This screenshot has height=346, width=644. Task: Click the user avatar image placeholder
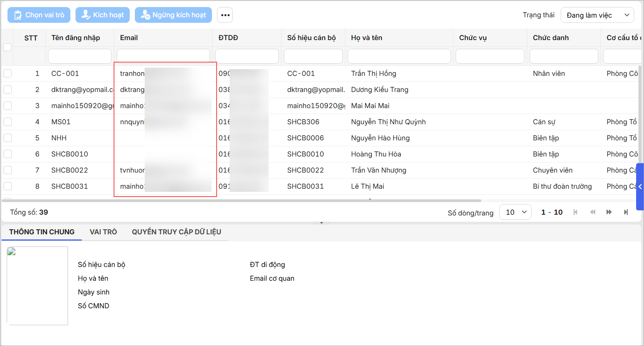[37, 285]
